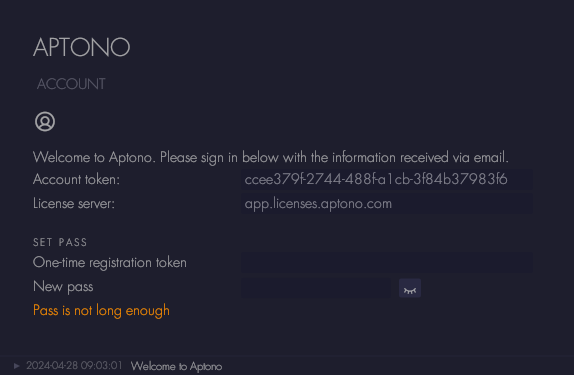Click the welcome sign-in instruction text
The image size is (574, 375).
tap(271, 157)
